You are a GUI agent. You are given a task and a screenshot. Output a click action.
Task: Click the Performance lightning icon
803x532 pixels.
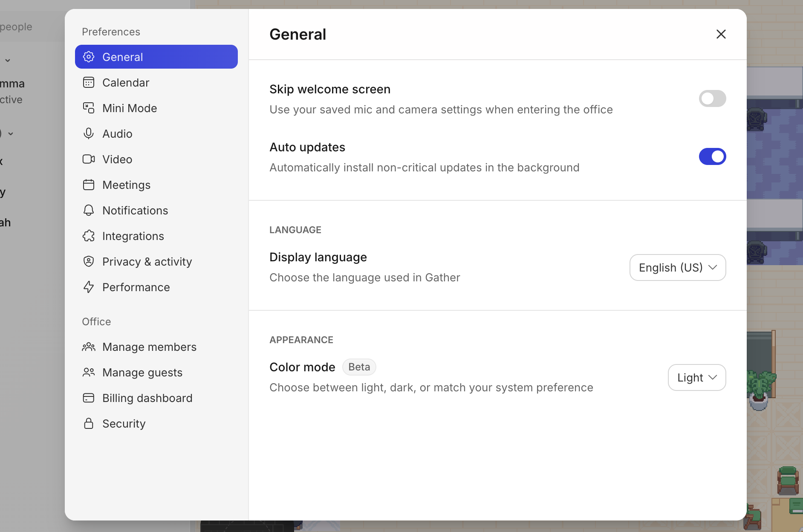coord(88,287)
